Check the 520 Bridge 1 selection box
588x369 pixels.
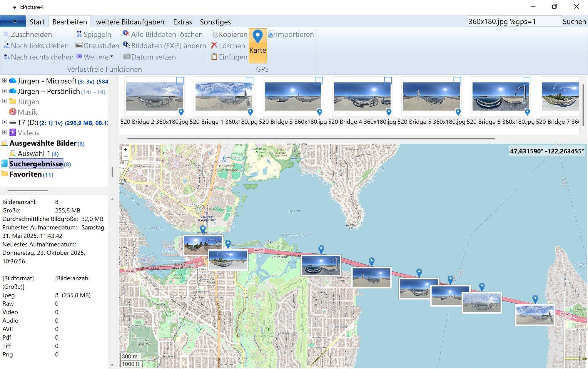(x=249, y=80)
